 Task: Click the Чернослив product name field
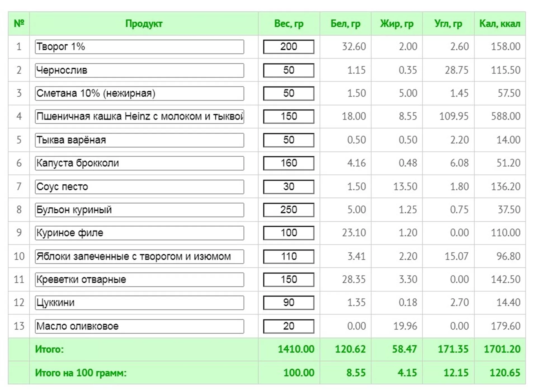click(139, 70)
